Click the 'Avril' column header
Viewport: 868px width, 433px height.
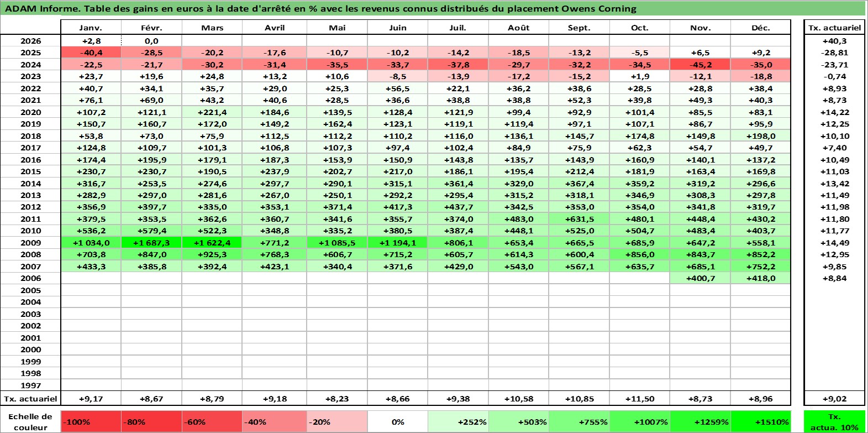click(275, 28)
